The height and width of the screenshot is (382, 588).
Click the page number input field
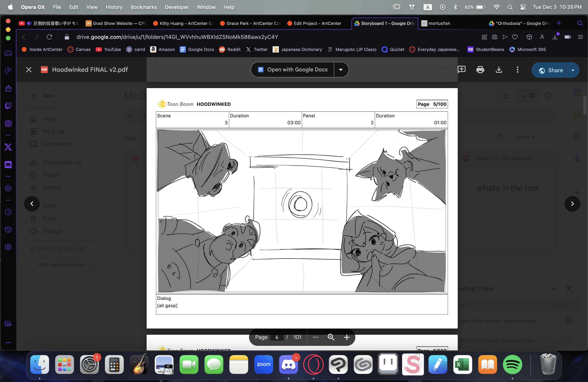pyautogui.click(x=277, y=337)
